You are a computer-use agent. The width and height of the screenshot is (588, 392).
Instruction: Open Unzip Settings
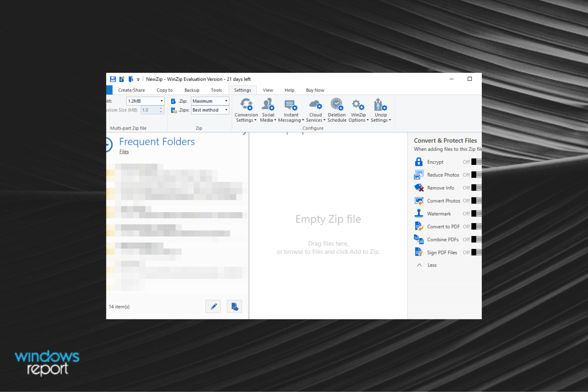(x=381, y=111)
